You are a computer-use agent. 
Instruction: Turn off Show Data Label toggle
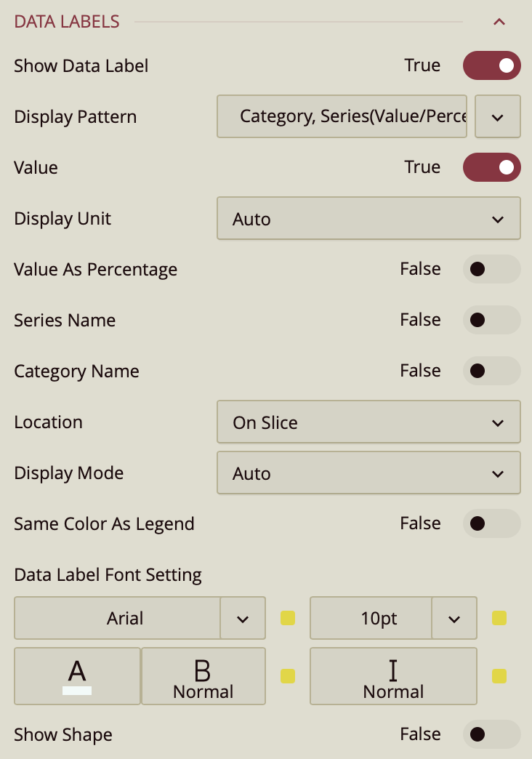tap(492, 65)
